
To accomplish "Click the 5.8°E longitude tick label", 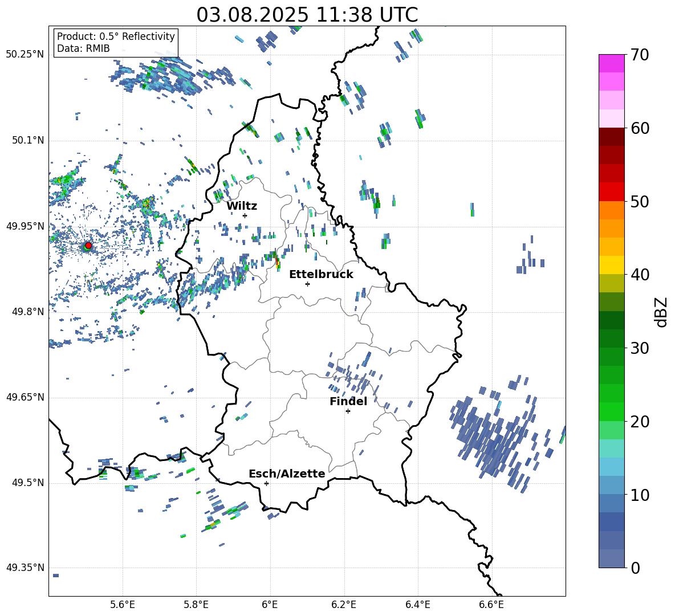I will tap(196, 605).
